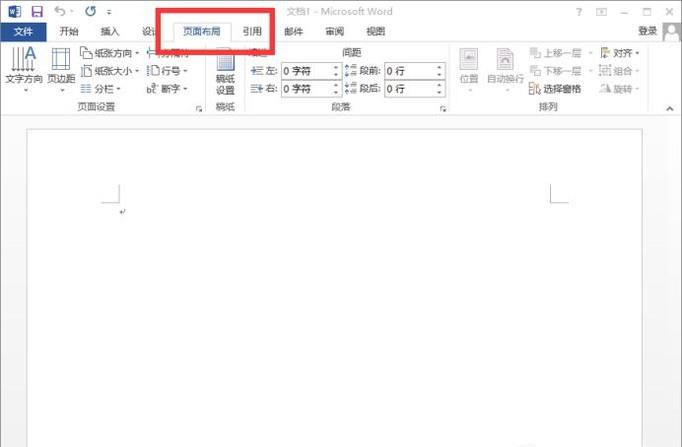Open the 自动换行 wrap text menu
The width and height of the screenshot is (682, 447).
pos(505,70)
